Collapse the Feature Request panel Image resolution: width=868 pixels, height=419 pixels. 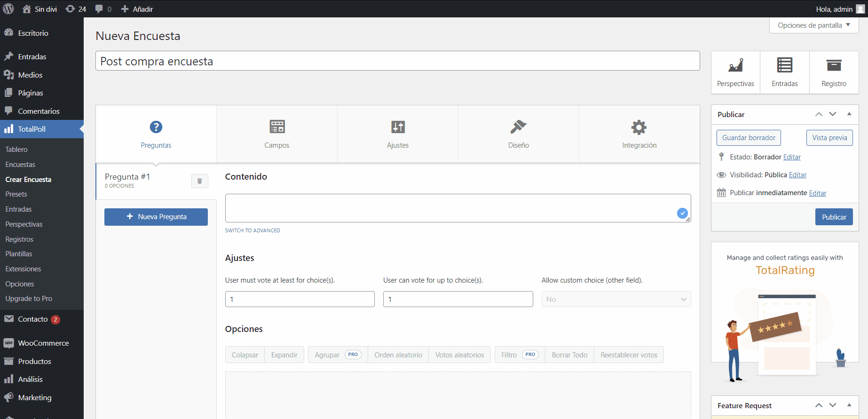[x=849, y=405]
